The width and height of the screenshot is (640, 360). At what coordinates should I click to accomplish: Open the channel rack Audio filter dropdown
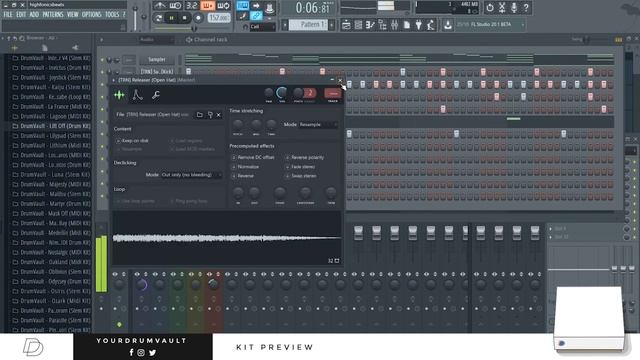(156, 40)
